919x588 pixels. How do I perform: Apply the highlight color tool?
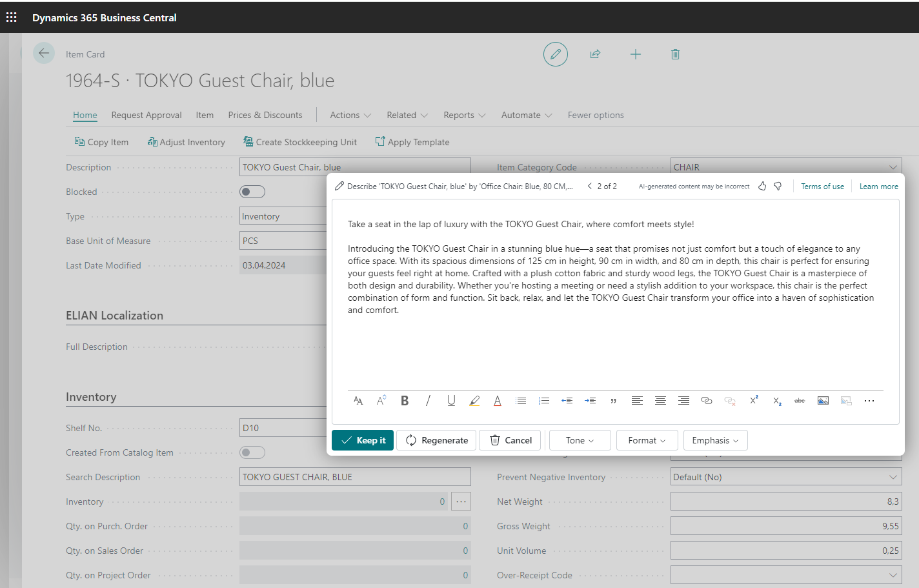[474, 401]
